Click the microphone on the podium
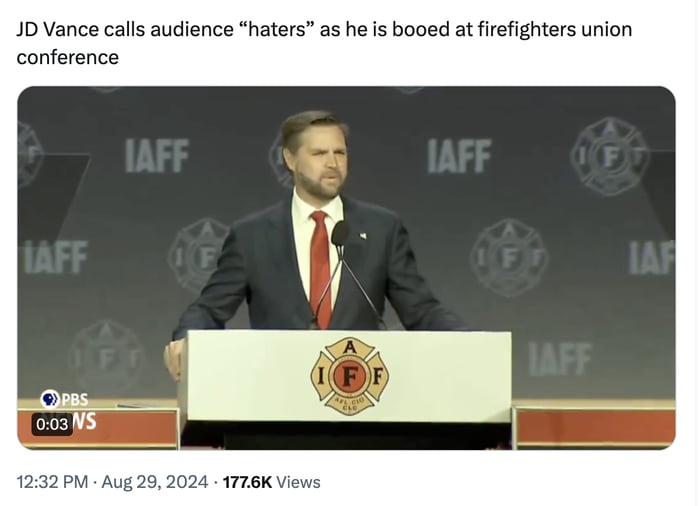700x506 pixels. click(339, 235)
